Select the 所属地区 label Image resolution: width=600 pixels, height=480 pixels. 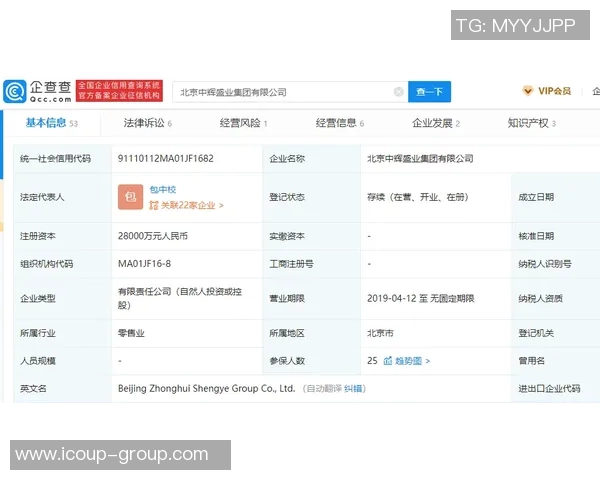point(287,333)
